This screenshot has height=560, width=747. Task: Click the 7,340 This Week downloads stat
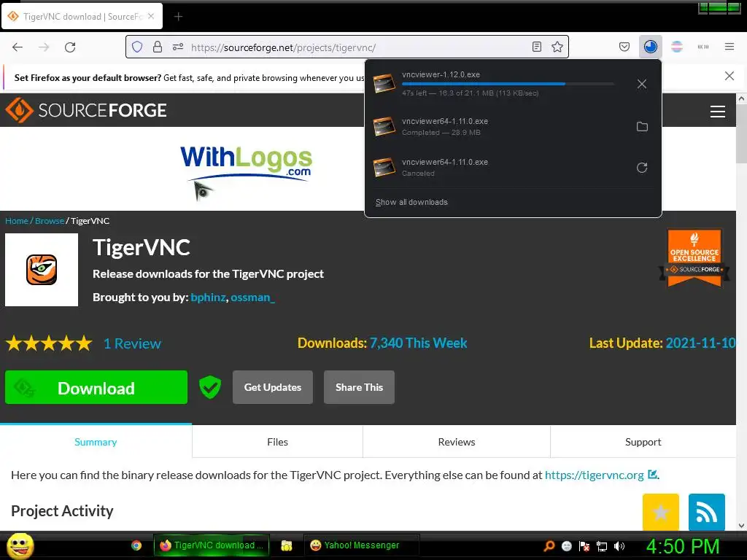tap(418, 343)
